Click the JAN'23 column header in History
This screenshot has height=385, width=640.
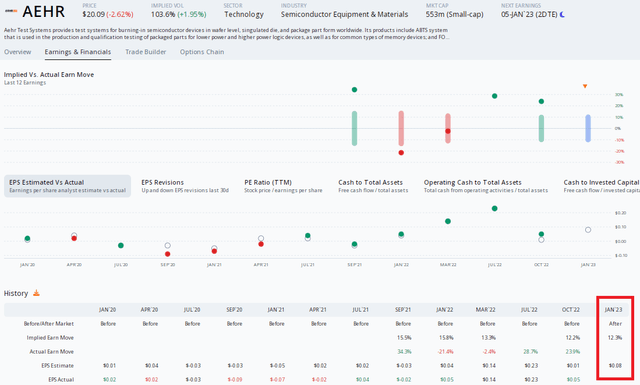613,310
